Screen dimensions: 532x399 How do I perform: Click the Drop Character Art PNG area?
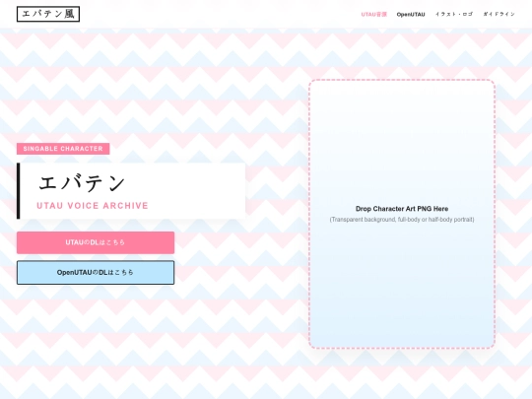click(402, 214)
